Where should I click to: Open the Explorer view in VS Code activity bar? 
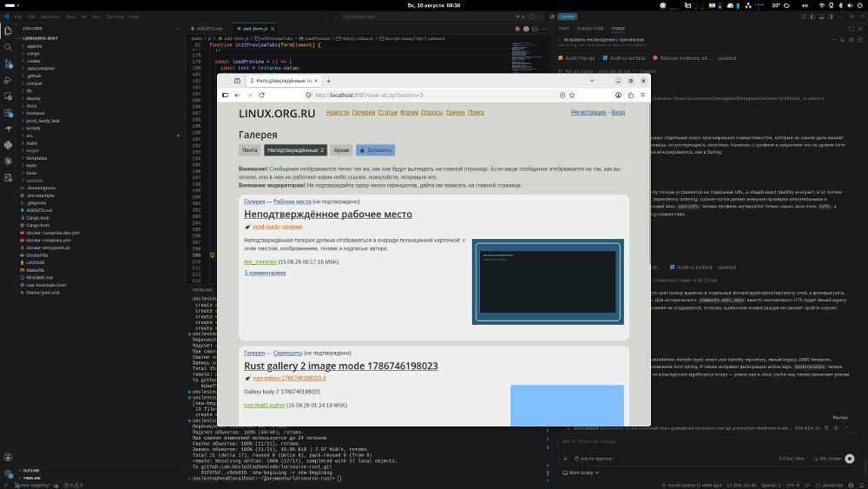coord(8,31)
